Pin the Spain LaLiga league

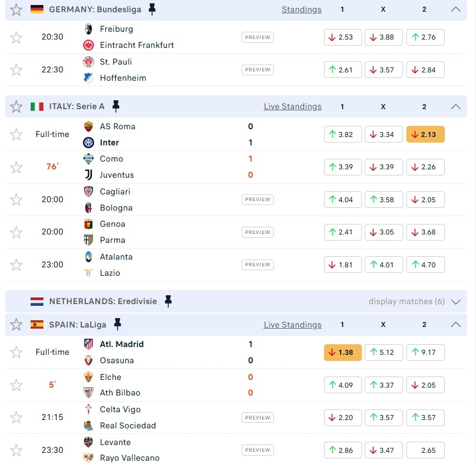pyautogui.click(x=117, y=324)
